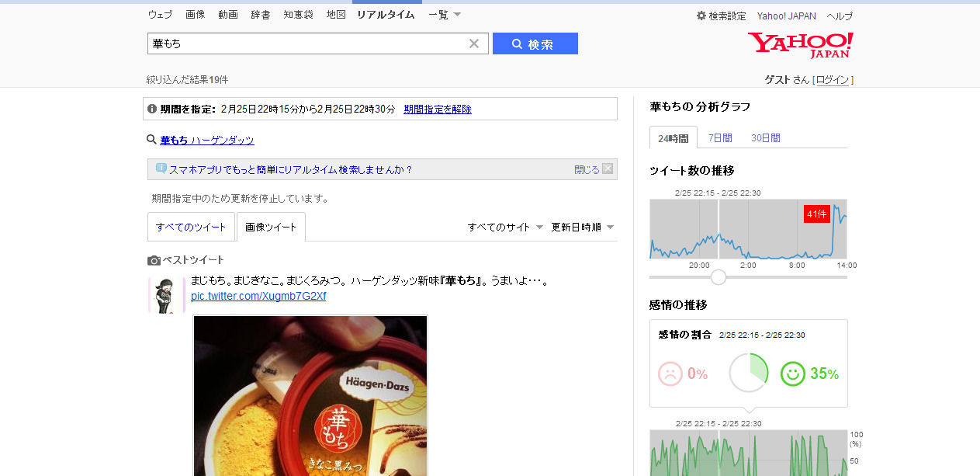This screenshot has width=980, height=476.
Task: Click the sad face sentiment icon
Action: (x=670, y=374)
